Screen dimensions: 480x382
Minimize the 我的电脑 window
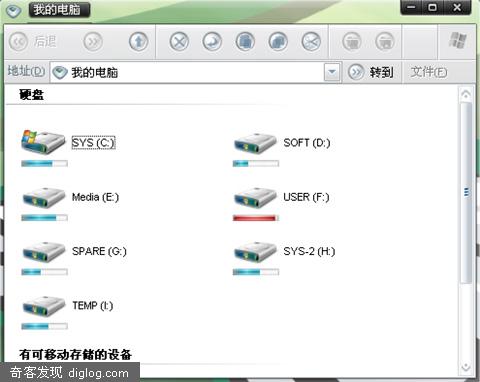[x=411, y=7]
